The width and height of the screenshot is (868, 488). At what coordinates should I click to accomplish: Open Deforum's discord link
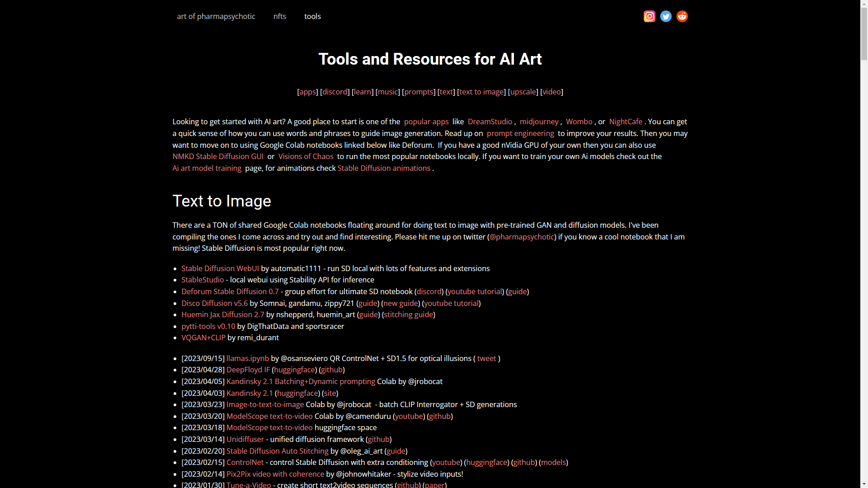coord(429,291)
